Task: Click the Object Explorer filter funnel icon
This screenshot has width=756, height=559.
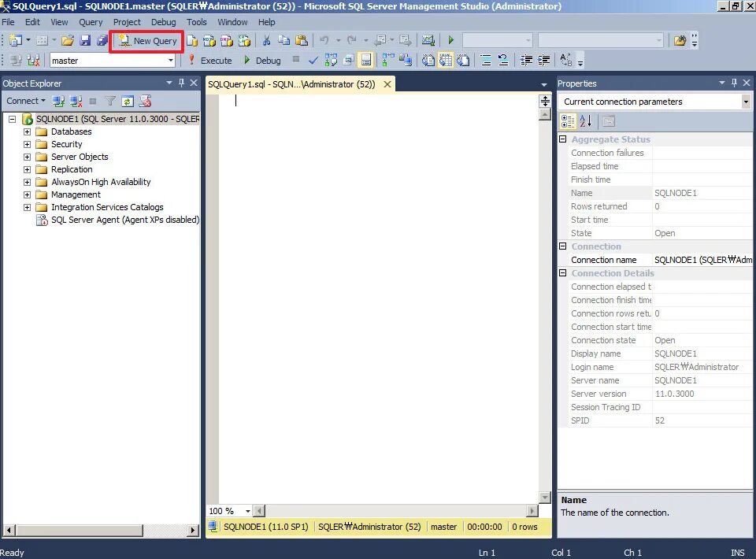Action: [110, 102]
